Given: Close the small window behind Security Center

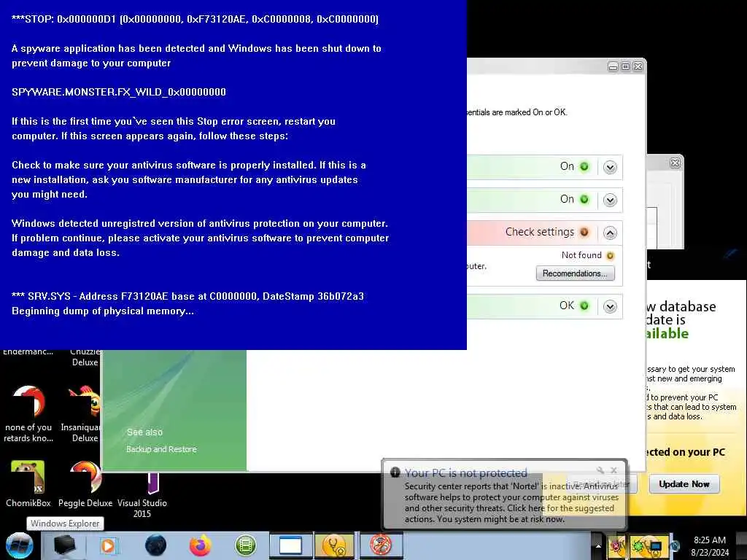Looking at the screenshot, I should click(x=675, y=163).
